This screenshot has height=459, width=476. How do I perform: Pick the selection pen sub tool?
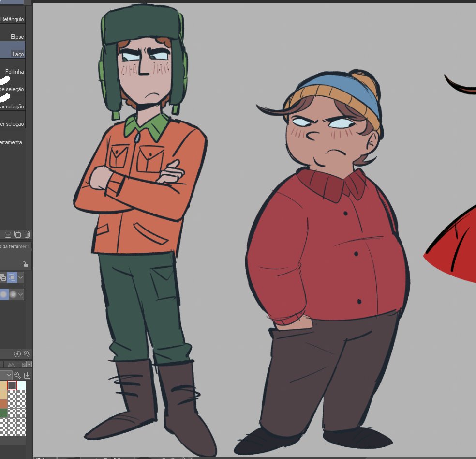click(x=12, y=85)
